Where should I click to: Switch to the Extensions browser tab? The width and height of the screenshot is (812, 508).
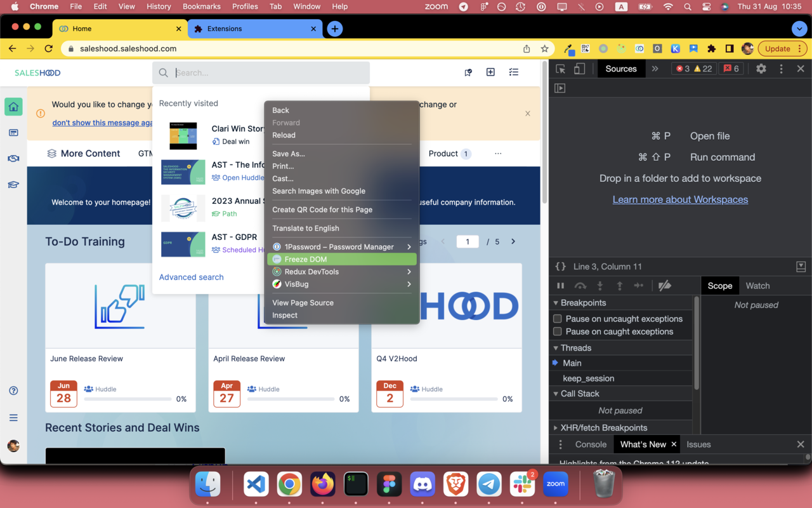point(256,29)
